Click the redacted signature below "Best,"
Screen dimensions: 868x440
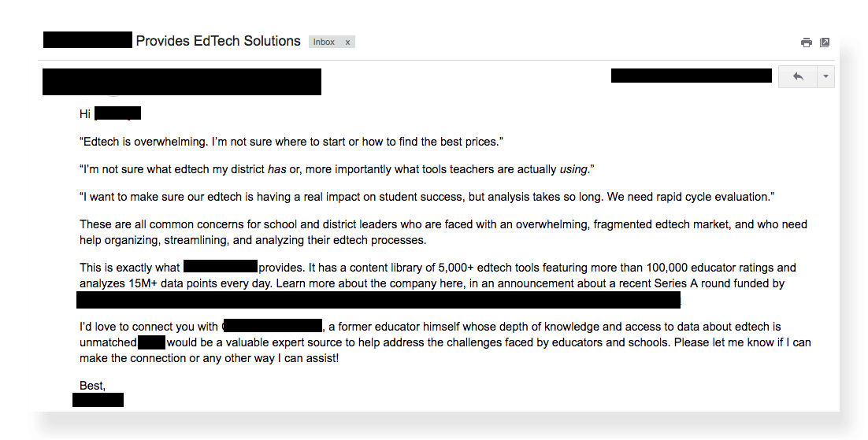click(98, 400)
